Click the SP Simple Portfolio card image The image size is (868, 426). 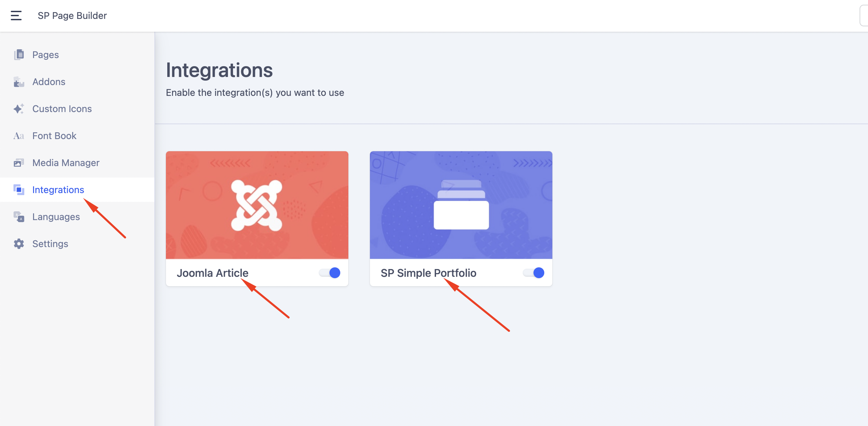[461, 205]
